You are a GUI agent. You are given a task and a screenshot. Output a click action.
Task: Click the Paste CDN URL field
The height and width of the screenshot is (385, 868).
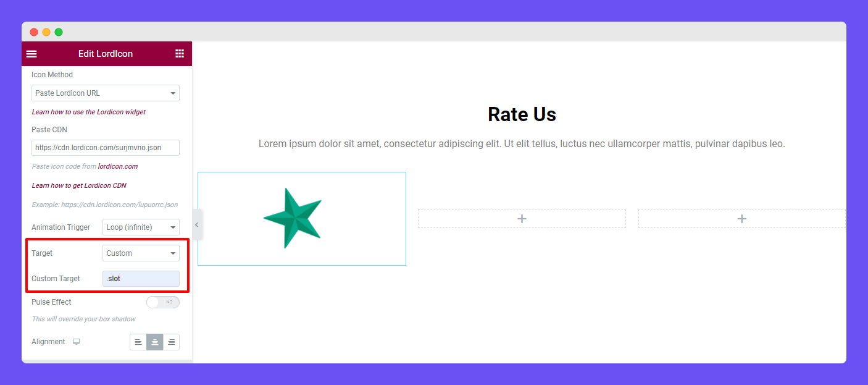coord(106,148)
